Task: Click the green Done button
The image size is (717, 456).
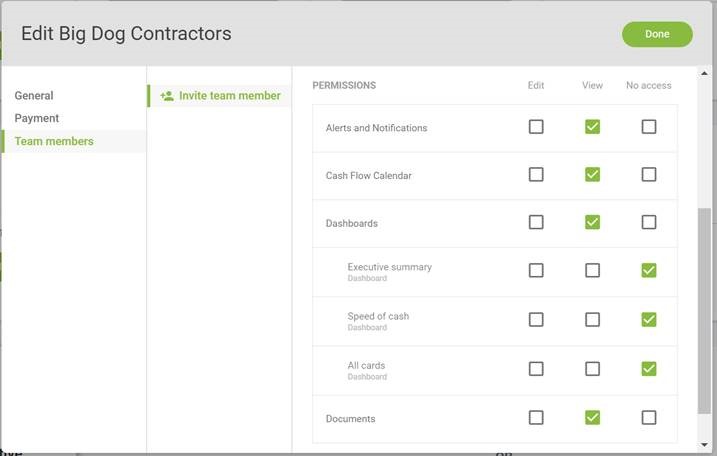Action: [657, 34]
